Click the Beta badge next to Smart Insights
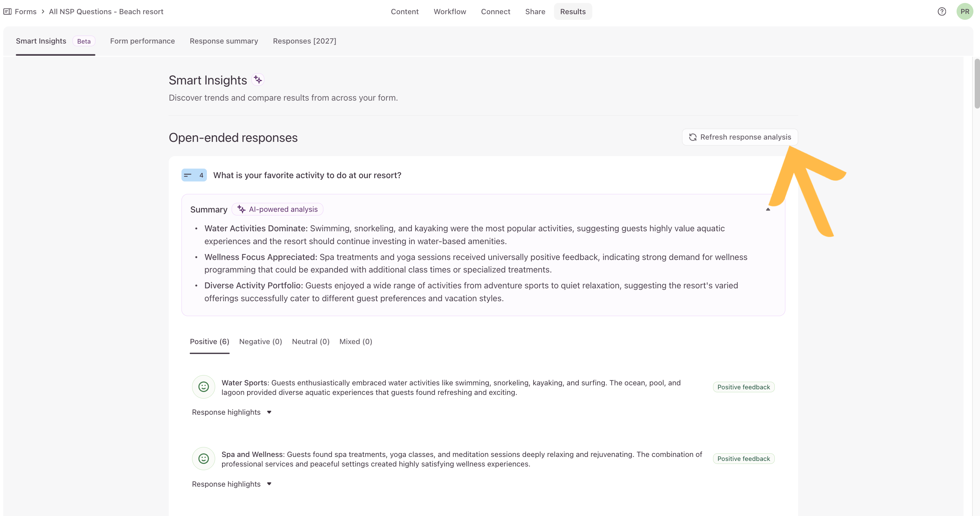 [x=84, y=41]
